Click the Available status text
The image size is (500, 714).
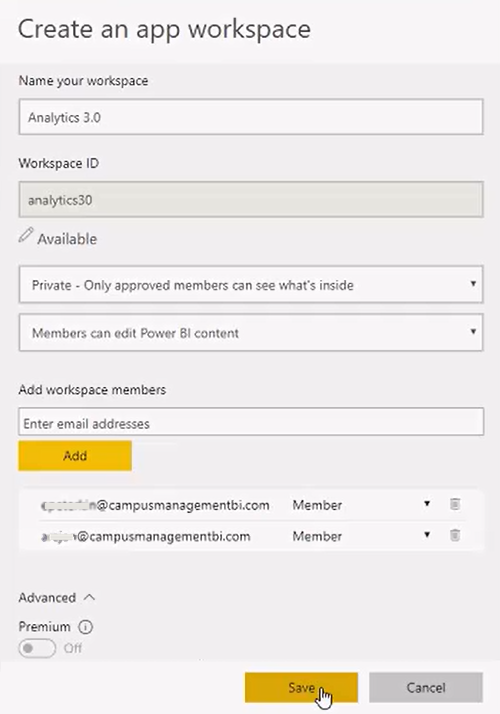point(67,239)
